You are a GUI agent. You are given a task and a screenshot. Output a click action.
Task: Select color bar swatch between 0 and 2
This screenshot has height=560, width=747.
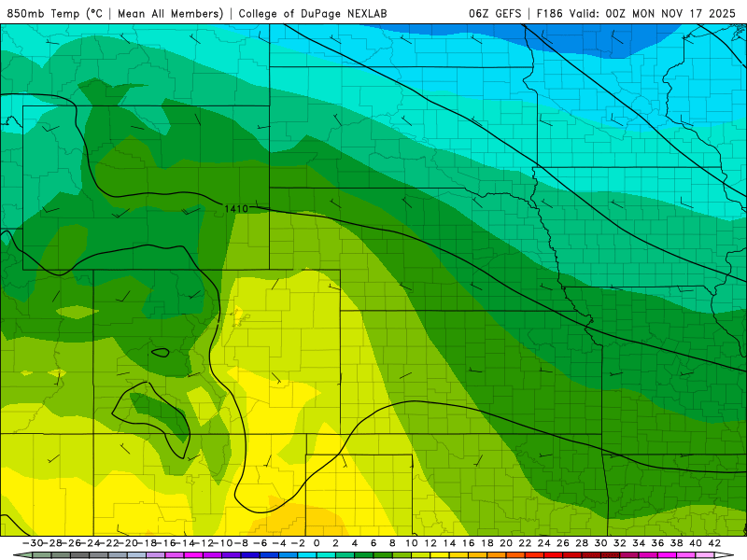click(326, 555)
